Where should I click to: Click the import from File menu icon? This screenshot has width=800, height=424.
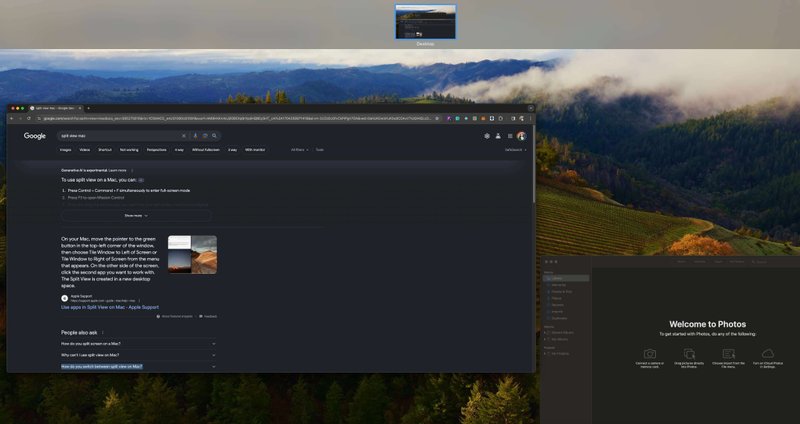[729, 354]
